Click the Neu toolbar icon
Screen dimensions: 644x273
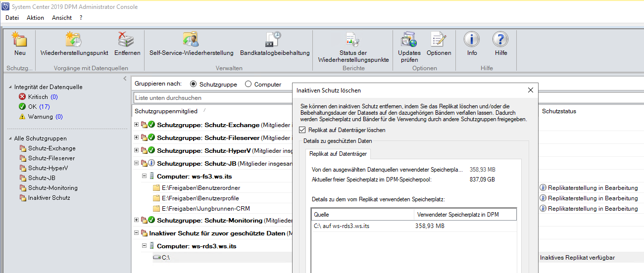click(20, 40)
